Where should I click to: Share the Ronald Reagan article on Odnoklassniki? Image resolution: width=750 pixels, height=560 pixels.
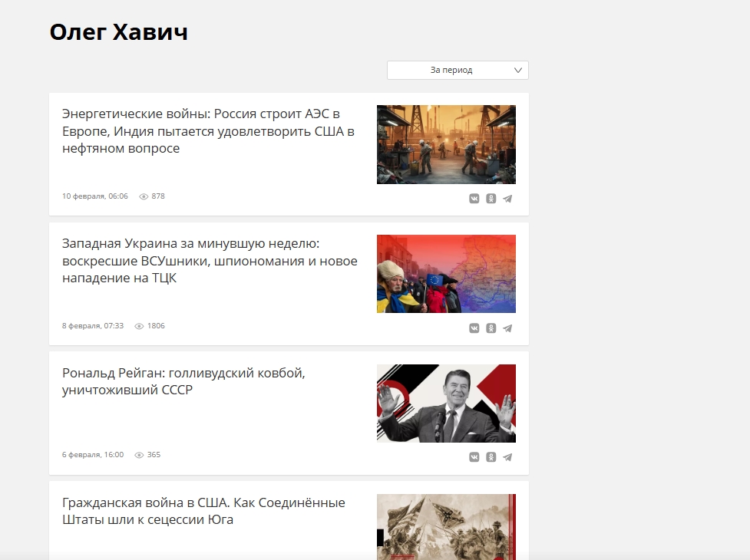tap(491, 457)
